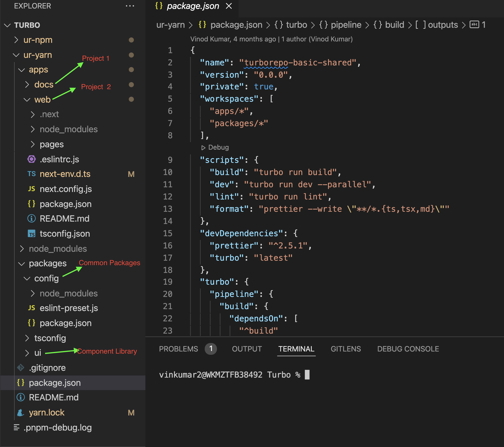The height and width of the screenshot is (447, 504).
Task: Click turbo in the breadcrumb
Action: click(296, 25)
